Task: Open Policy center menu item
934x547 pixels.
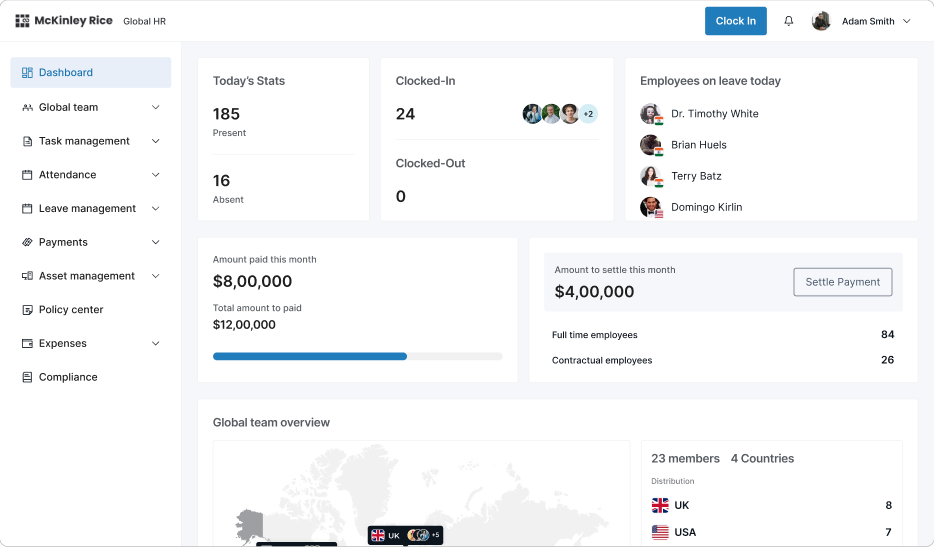Action: (x=91, y=310)
